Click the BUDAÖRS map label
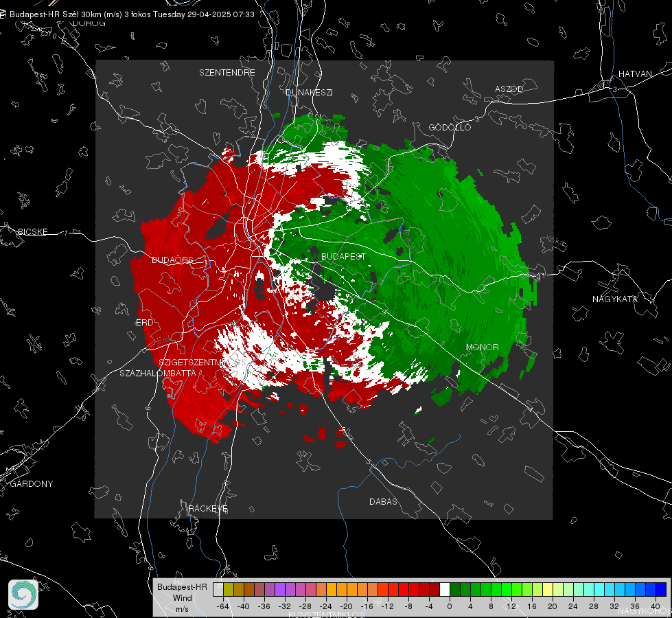This screenshot has height=618, width=672. (172, 260)
